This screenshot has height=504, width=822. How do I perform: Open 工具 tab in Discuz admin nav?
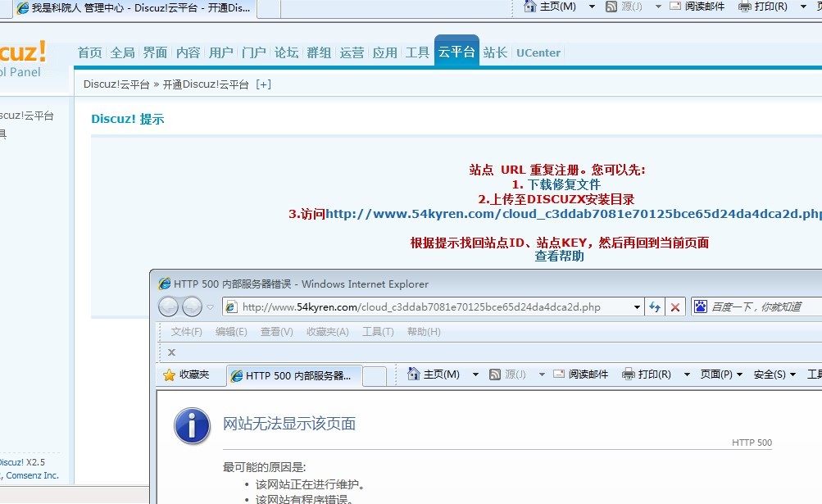coord(417,52)
